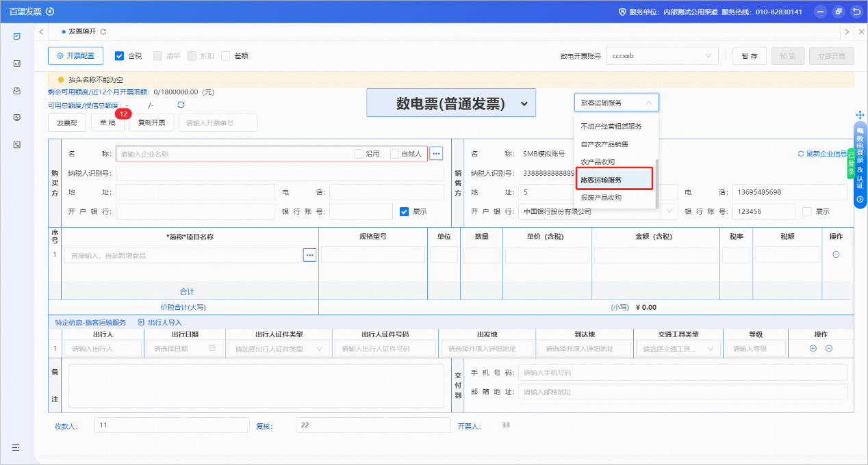
Task: Refresh the 可用总额度 quota icon
Action: [x=181, y=105]
